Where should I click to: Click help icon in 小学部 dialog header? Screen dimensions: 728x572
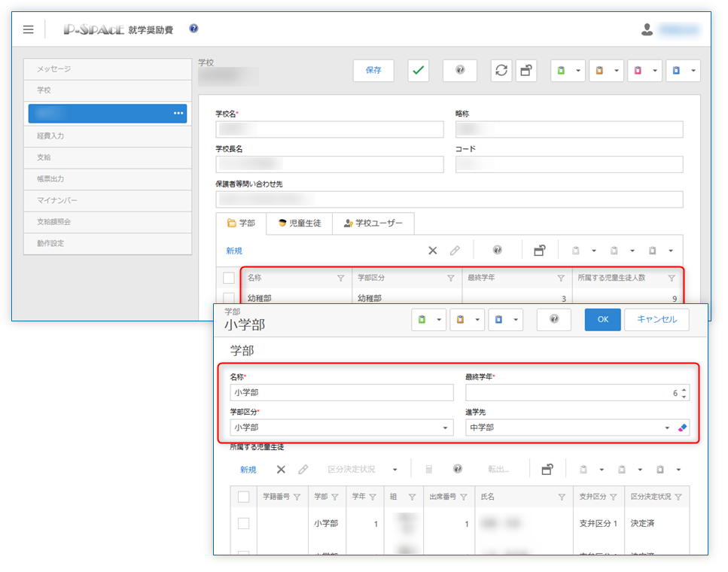pyautogui.click(x=554, y=319)
